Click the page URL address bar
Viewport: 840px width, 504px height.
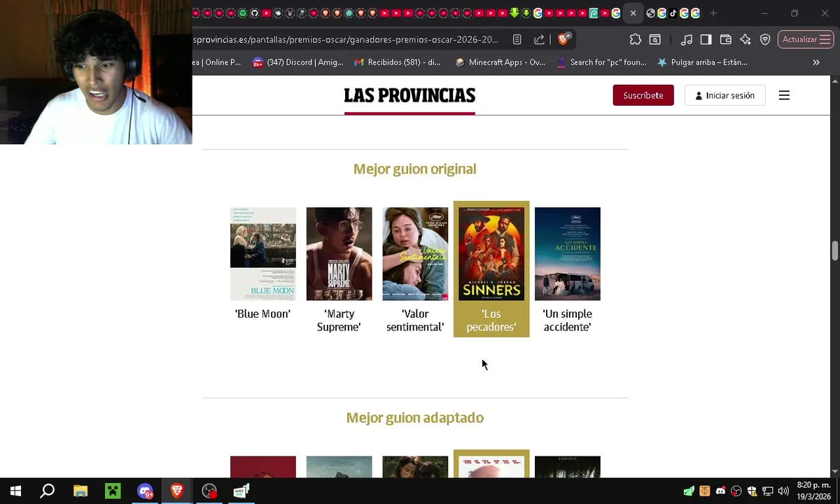[x=346, y=39]
